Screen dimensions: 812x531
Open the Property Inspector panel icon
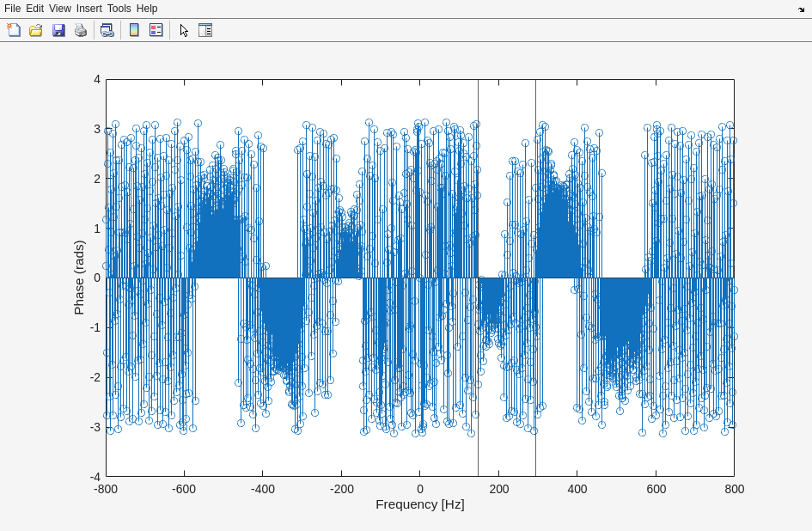point(205,30)
